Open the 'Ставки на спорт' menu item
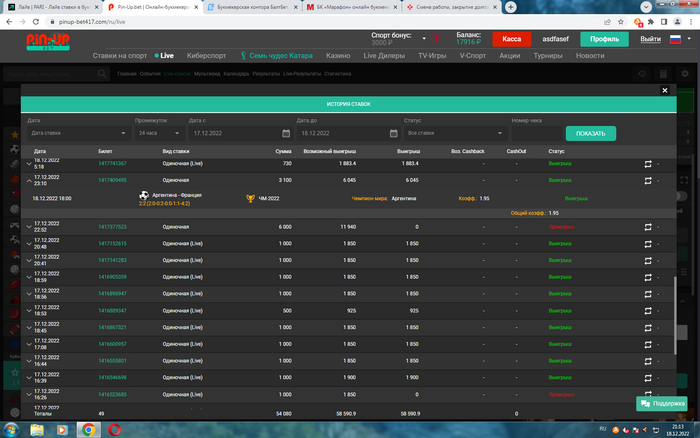The width and height of the screenshot is (700, 438). pyautogui.click(x=120, y=56)
